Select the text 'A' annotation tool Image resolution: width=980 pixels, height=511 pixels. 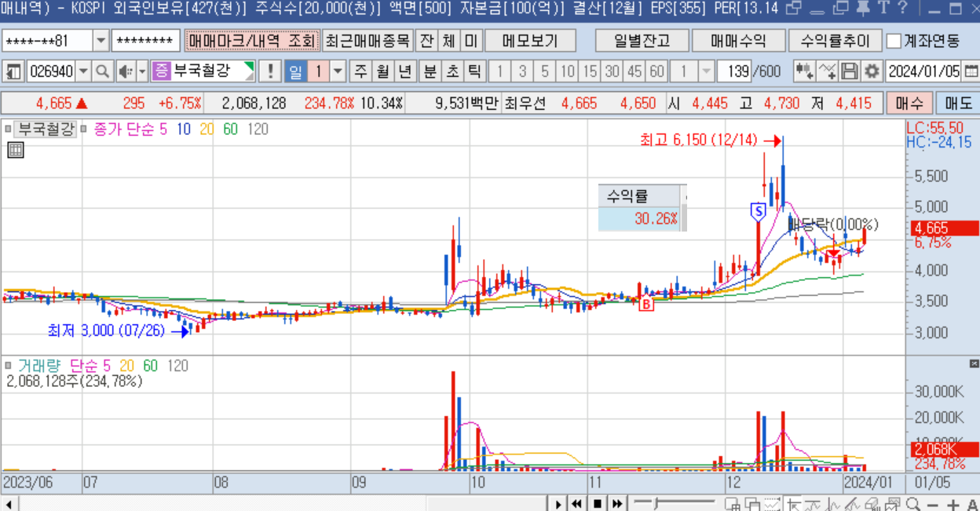[x=973, y=506]
